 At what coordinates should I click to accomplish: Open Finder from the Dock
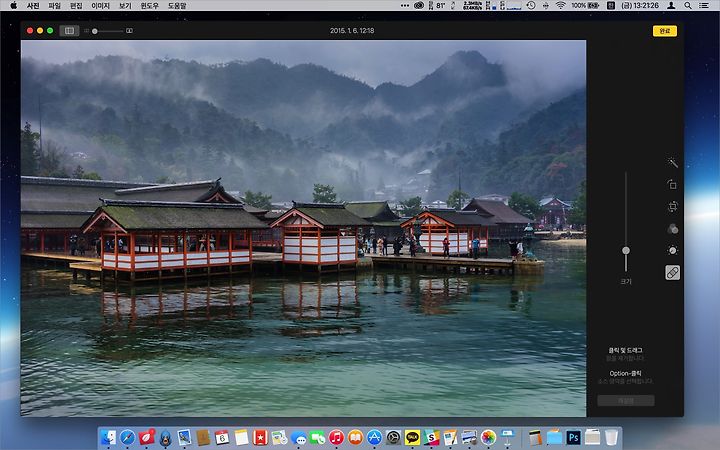108,437
